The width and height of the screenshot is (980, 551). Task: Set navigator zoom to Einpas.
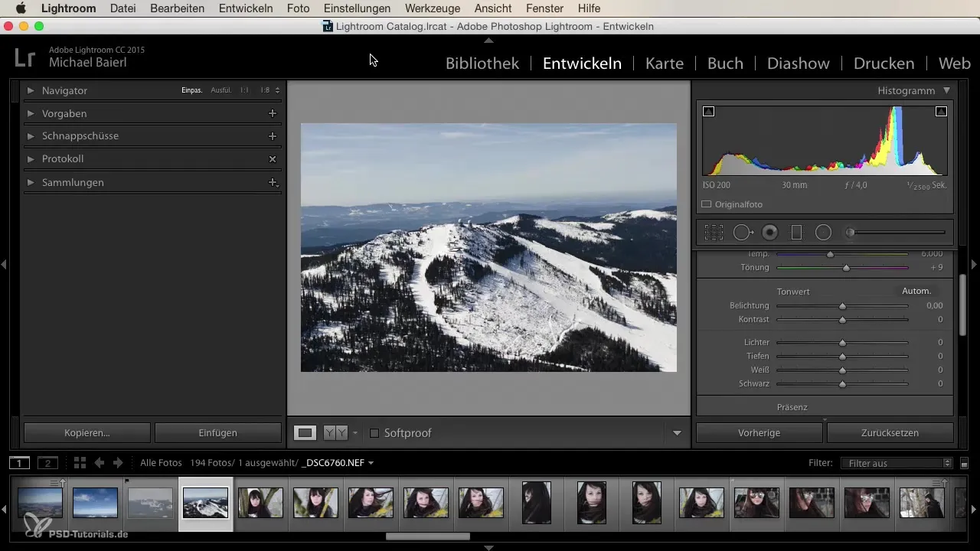tap(192, 90)
